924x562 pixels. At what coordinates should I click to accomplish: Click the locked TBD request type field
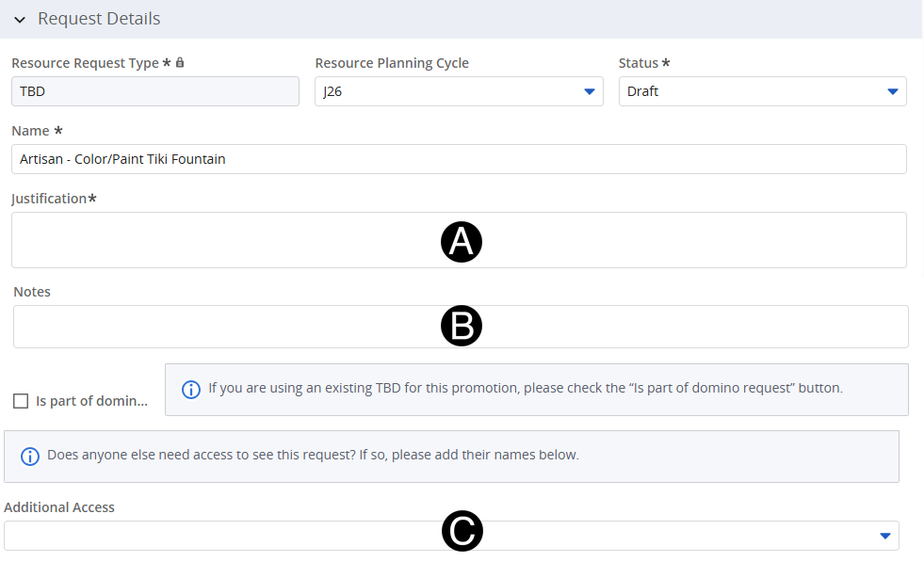(155, 91)
